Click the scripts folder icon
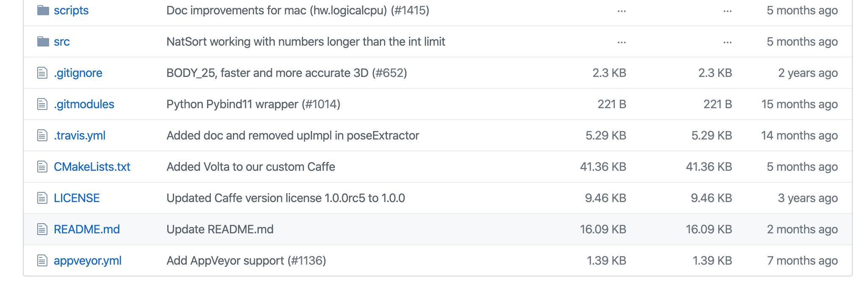Screen dimensions: 868x290 point(43,10)
